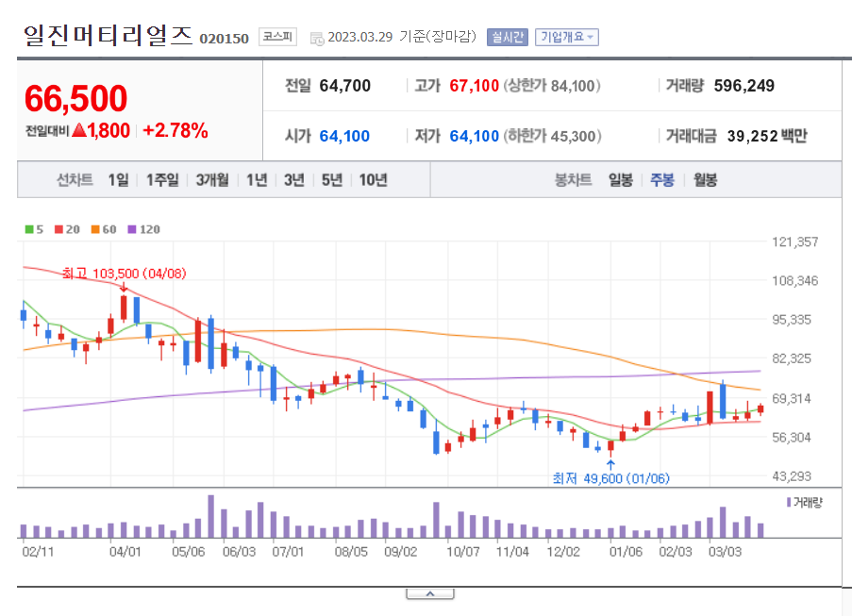This screenshot has height=616, width=852.
Task: Click the calendar icon beside the date
Action: pos(317,38)
